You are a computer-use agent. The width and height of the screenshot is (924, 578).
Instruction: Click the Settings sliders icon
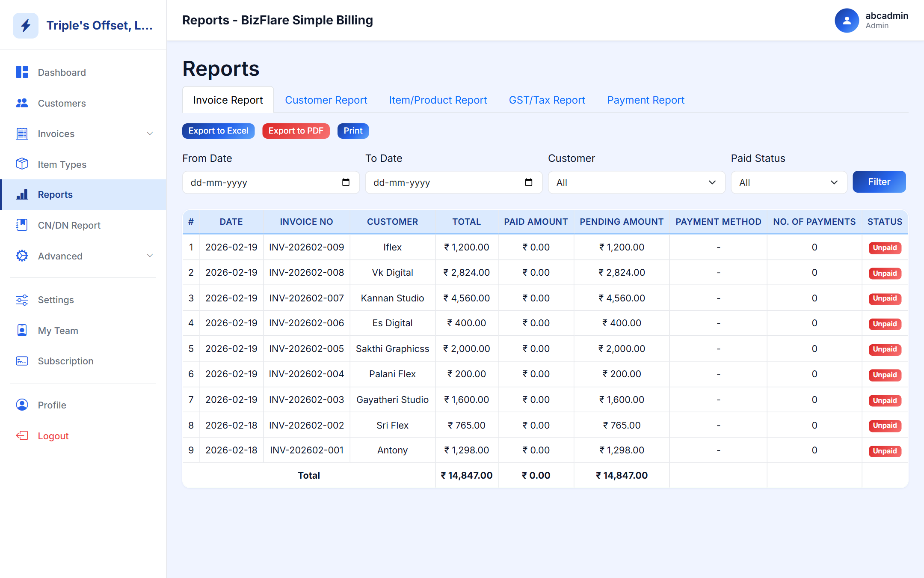(x=22, y=300)
